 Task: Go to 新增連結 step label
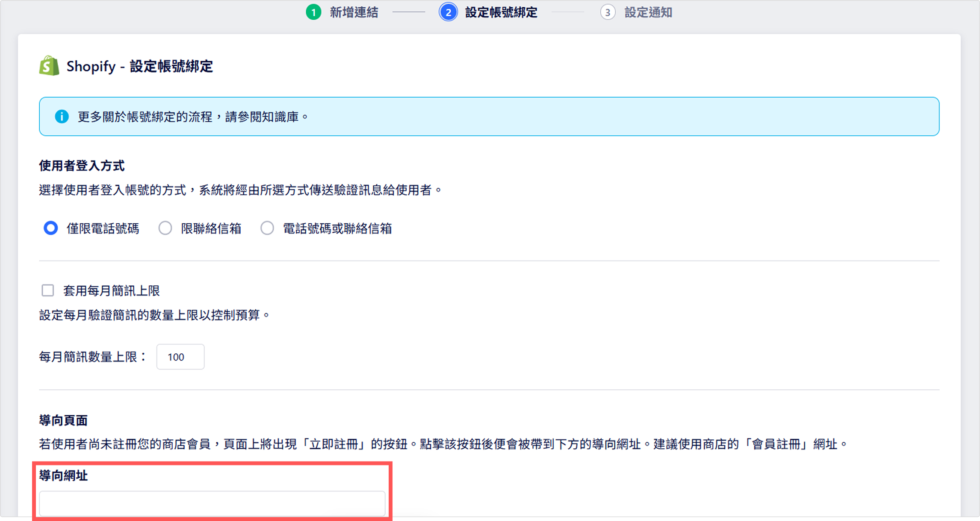point(354,12)
